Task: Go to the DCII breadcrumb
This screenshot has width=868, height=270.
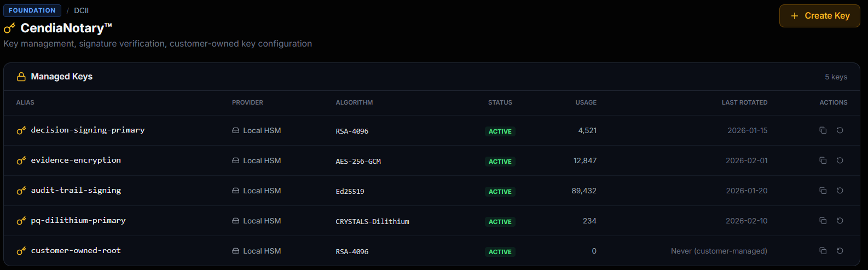Action: click(x=82, y=10)
